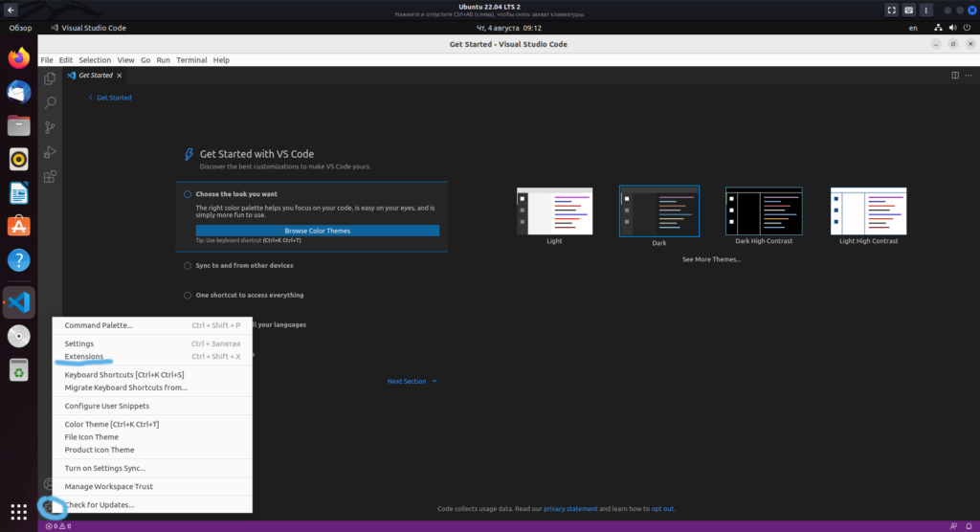980x532 pixels.
Task: Click 'See More Themes...' link
Action: click(711, 259)
